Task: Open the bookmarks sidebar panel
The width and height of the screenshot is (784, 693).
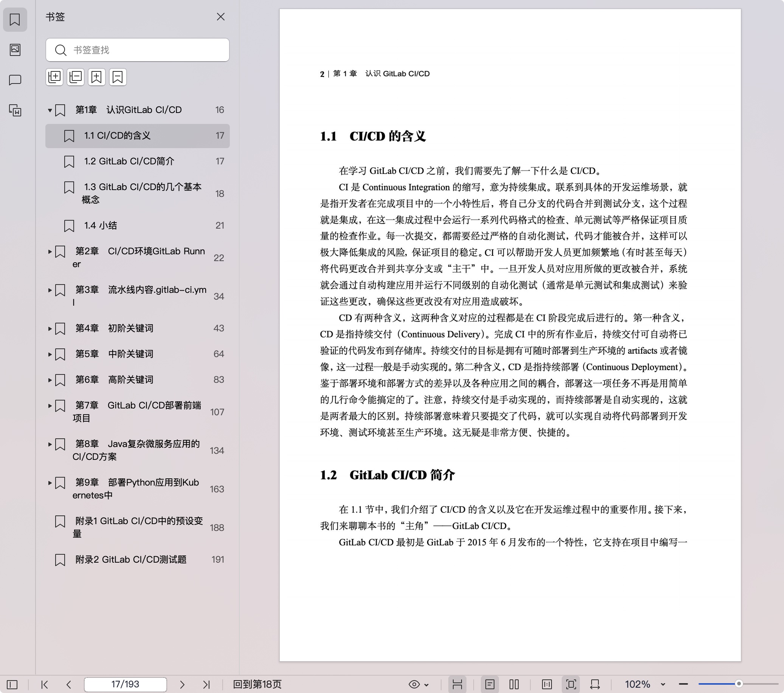Action: tap(15, 20)
